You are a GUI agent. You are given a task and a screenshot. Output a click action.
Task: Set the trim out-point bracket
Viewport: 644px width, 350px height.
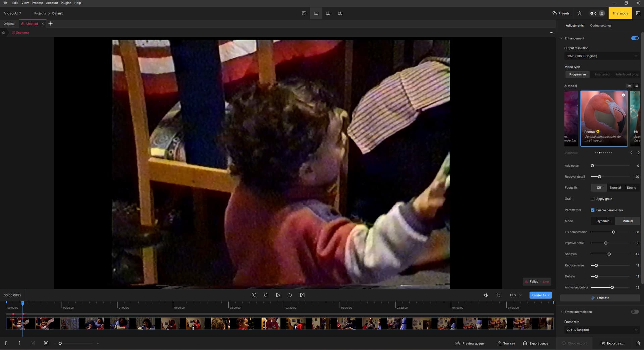point(19,343)
